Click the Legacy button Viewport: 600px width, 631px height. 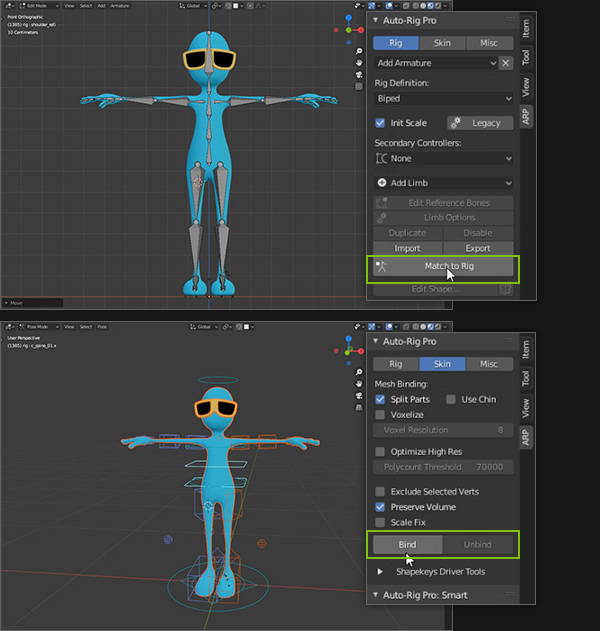pyautogui.click(x=480, y=123)
